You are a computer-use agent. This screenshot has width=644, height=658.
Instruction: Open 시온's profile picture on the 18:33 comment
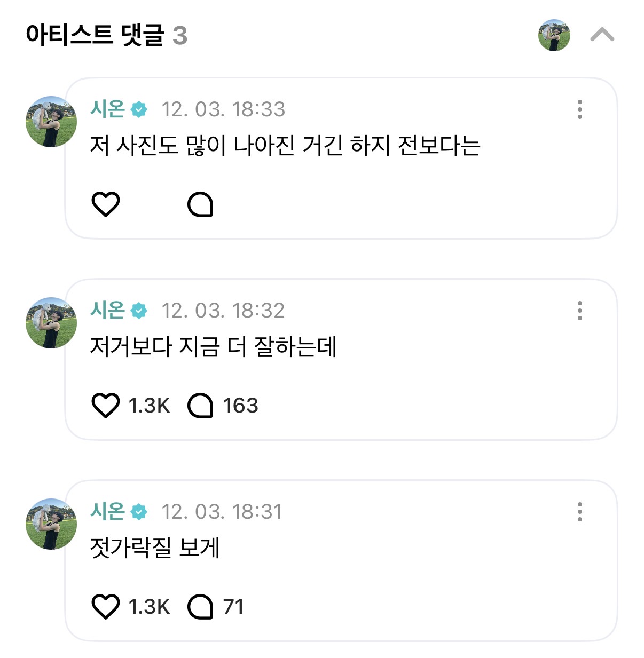tap(51, 122)
